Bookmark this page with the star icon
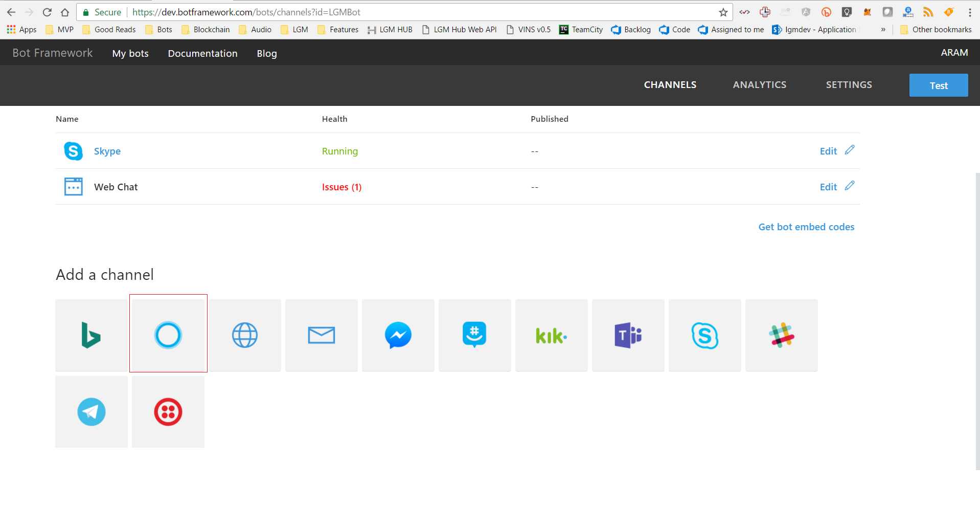The image size is (980, 506). tap(723, 12)
